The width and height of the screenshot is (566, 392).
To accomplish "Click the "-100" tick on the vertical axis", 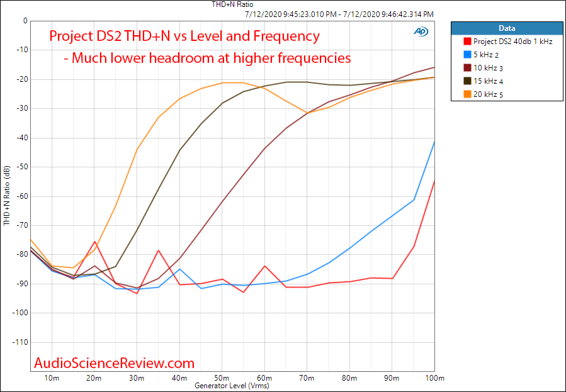I will pos(20,313).
